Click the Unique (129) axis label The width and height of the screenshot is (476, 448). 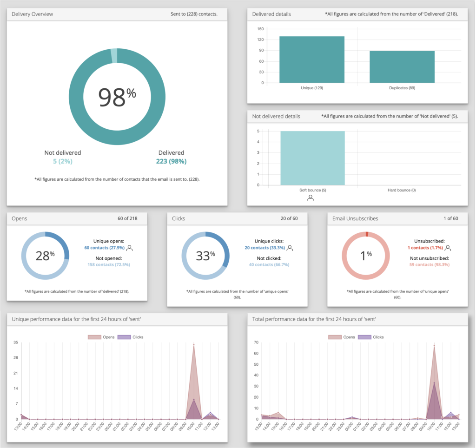pyautogui.click(x=312, y=88)
